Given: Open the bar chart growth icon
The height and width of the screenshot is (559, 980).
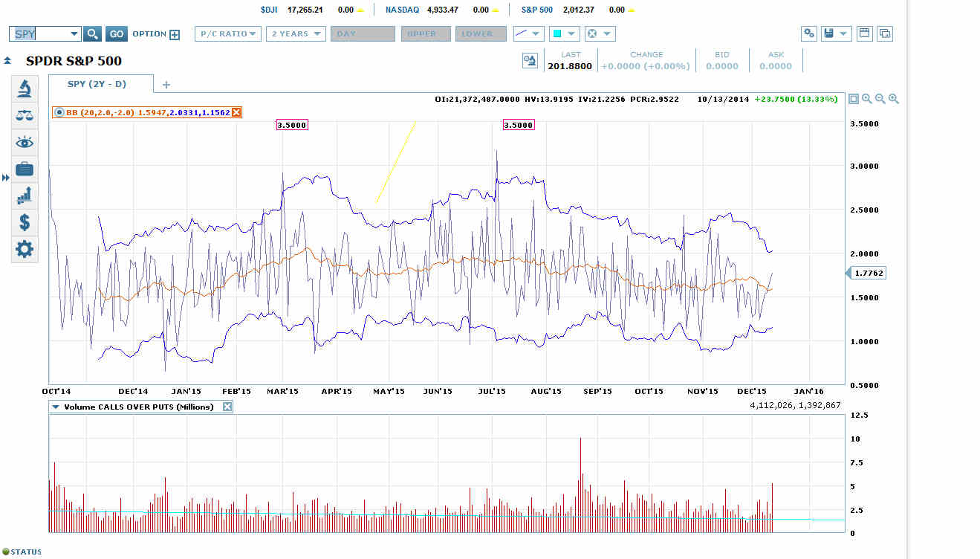Looking at the screenshot, I should pos(25,196).
